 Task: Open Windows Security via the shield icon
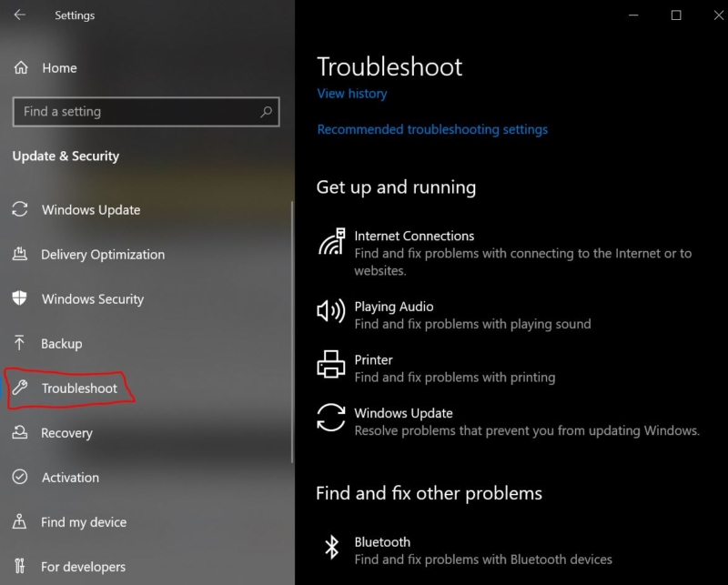[19, 298]
